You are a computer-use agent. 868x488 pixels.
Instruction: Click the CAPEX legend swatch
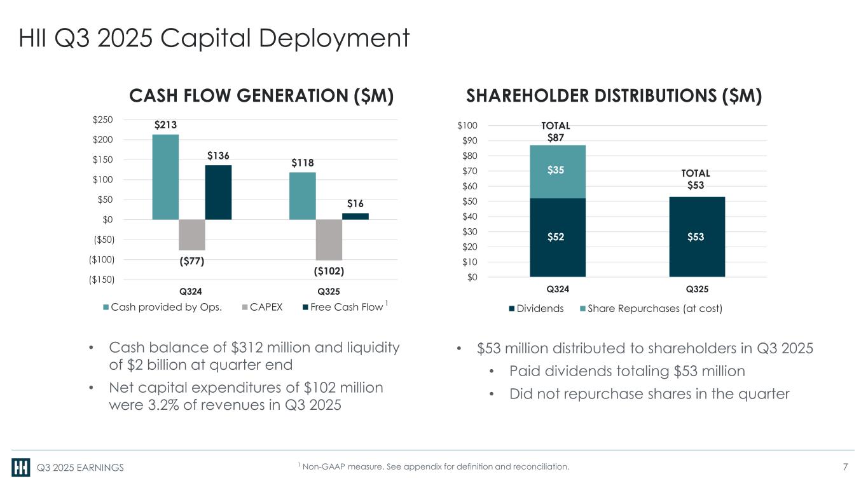point(246,308)
